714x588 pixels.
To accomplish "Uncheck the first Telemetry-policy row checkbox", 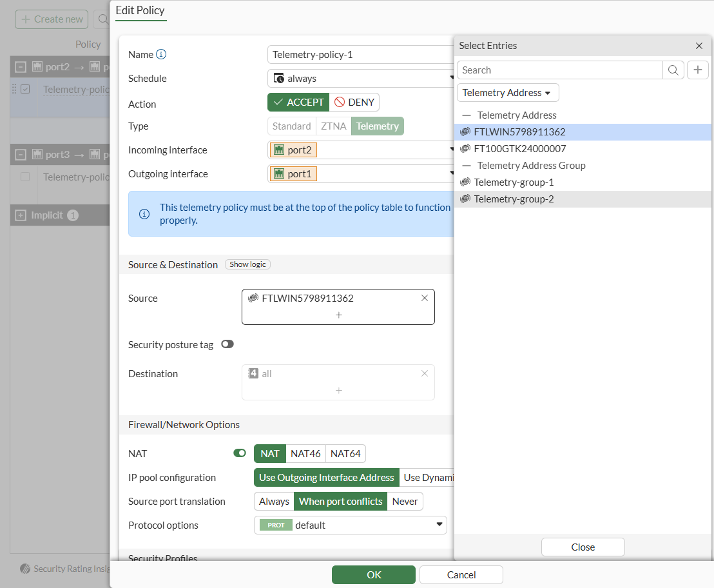I will (26, 89).
